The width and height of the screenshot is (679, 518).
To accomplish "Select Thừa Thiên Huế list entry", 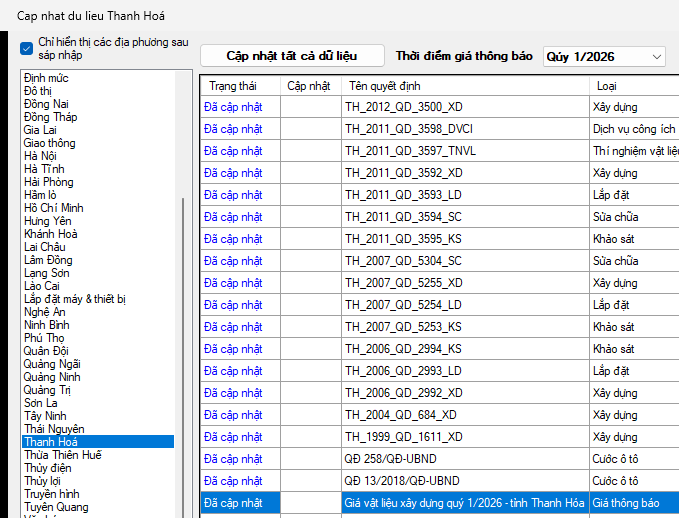I will point(62,455).
